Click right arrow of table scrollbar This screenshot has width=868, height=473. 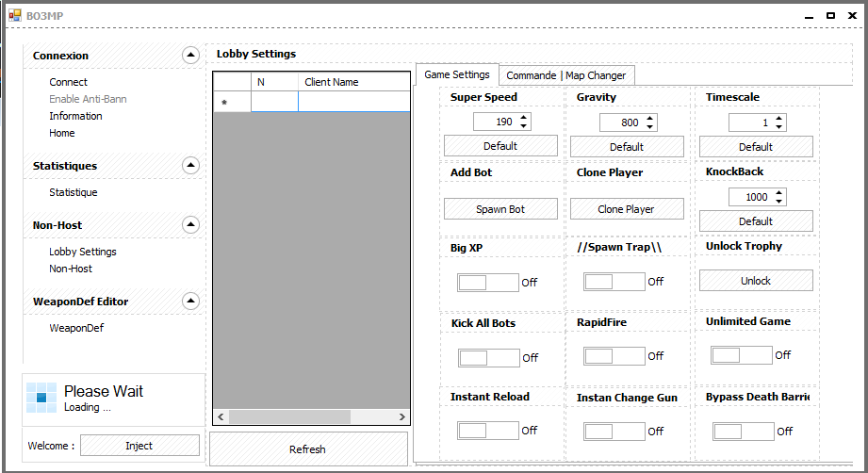402,416
